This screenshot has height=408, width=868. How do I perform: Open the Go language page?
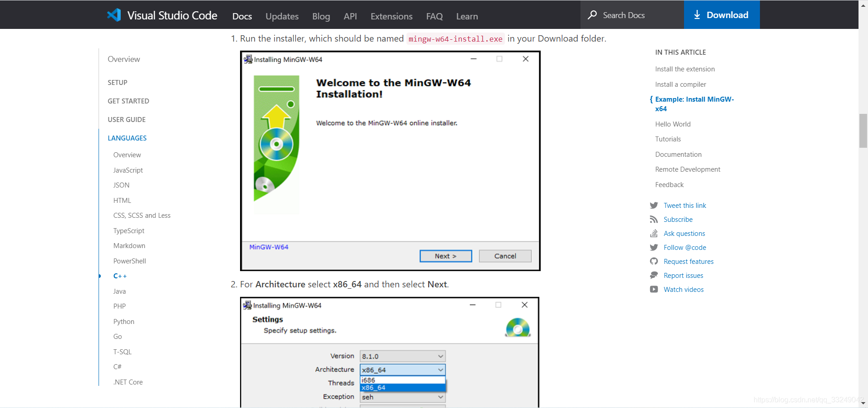pos(118,337)
